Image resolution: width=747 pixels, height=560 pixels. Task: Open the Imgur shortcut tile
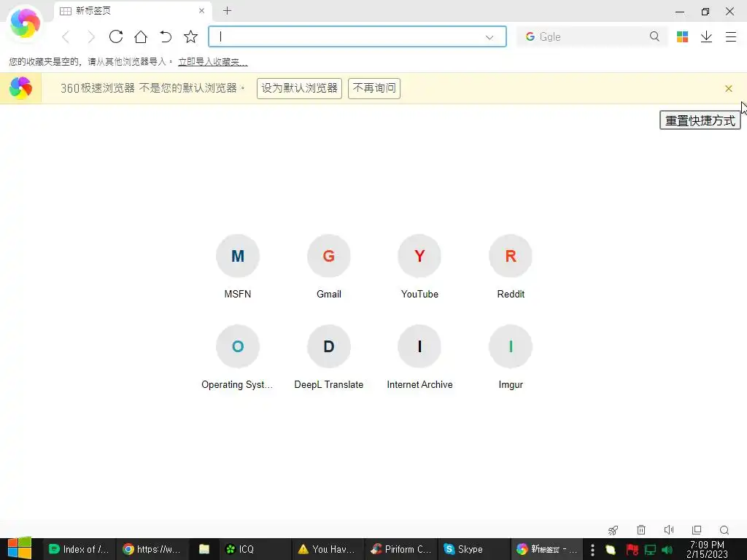511,357
